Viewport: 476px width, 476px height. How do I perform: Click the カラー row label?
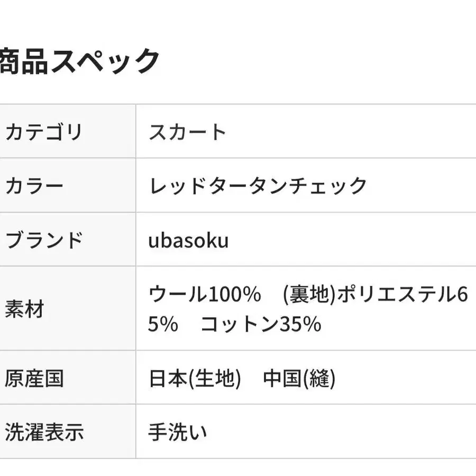pos(34,186)
